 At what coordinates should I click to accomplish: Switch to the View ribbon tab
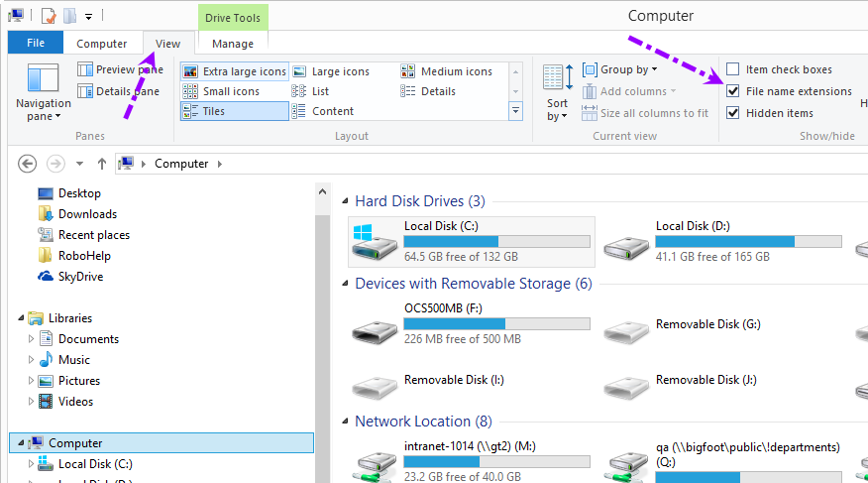point(167,44)
